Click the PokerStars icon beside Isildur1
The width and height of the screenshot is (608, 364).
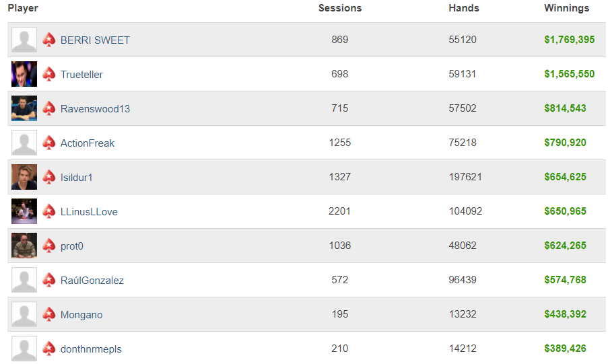pyautogui.click(x=49, y=177)
